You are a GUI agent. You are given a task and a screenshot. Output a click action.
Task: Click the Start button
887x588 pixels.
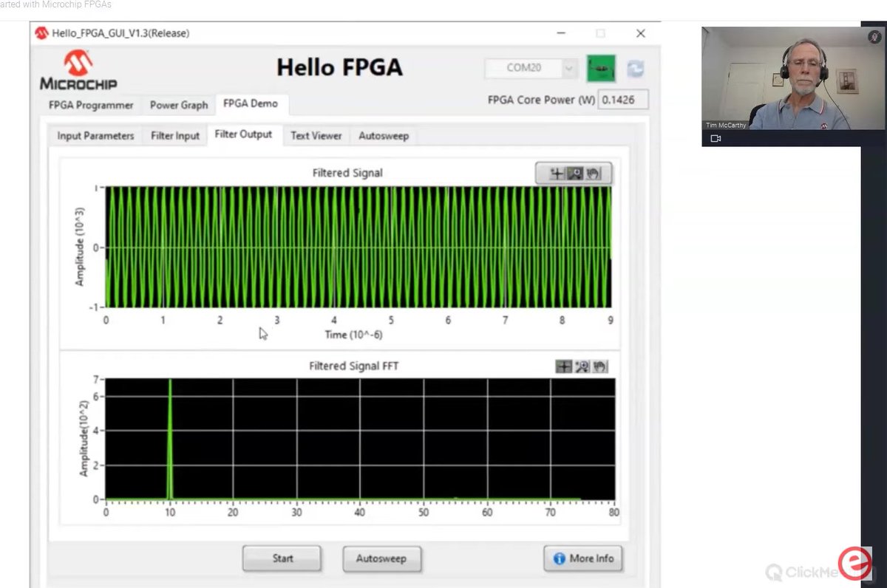pos(282,558)
